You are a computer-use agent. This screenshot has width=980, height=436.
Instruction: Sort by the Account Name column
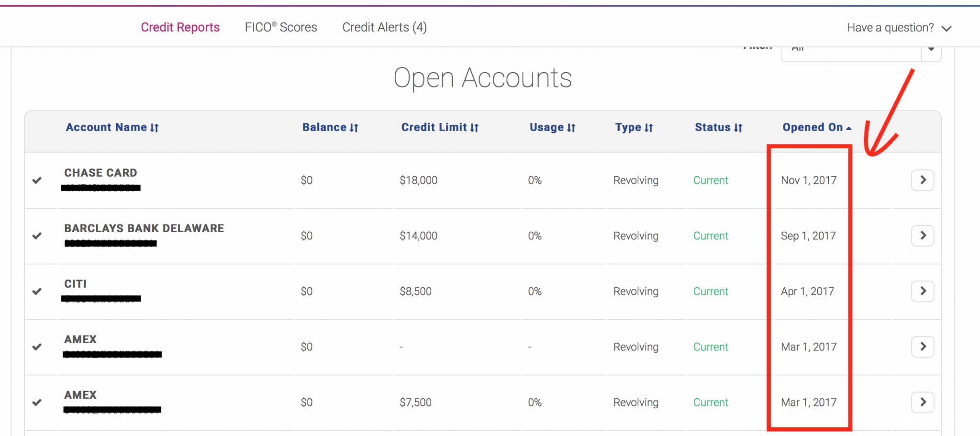112,127
